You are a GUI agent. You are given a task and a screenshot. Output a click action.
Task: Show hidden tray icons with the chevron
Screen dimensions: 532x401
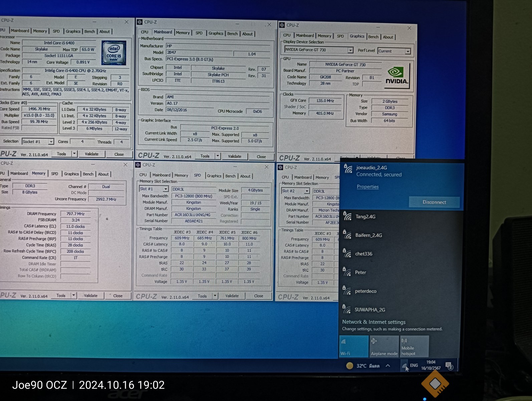click(388, 366)
